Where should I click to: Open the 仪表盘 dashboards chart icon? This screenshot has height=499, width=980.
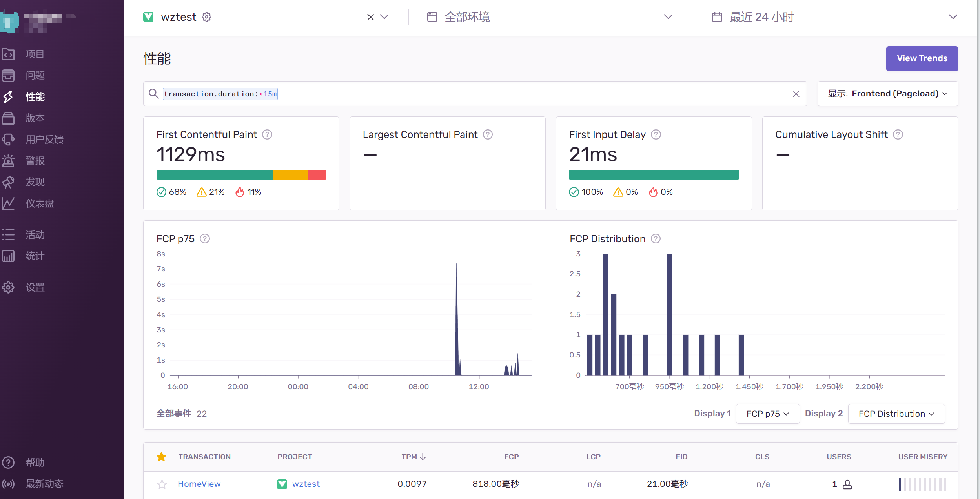(x=8, y=203)
